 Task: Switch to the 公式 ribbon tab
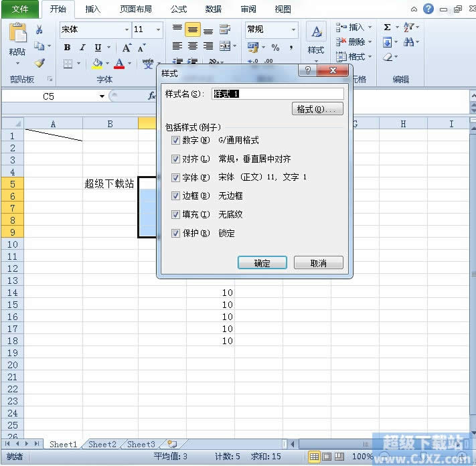[x=179, y=9]
